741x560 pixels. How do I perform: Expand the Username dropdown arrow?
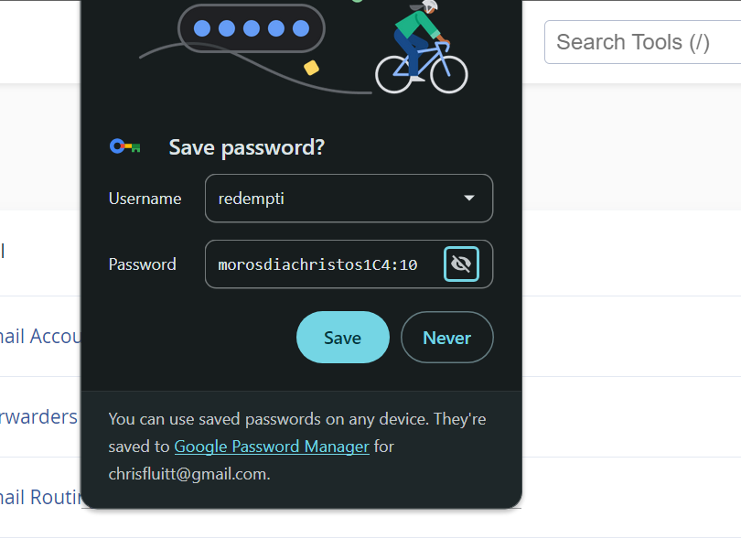click(468, 198)
